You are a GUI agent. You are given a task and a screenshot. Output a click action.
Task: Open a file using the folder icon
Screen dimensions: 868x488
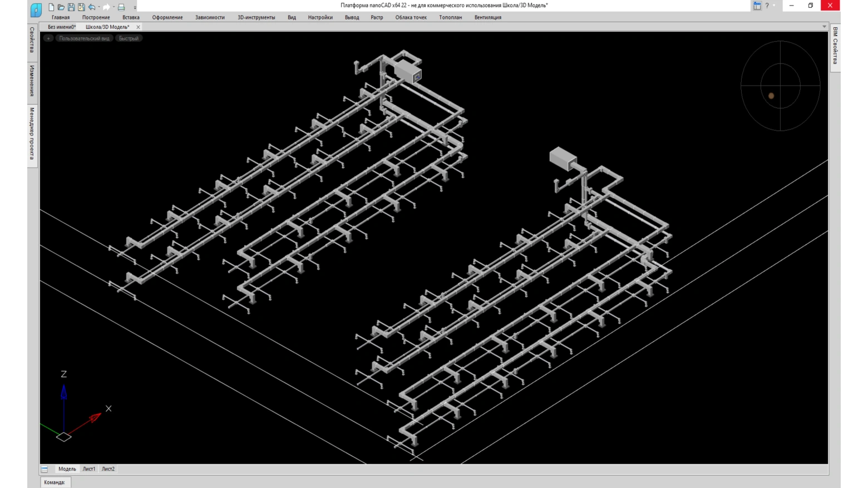pos(61,7)
